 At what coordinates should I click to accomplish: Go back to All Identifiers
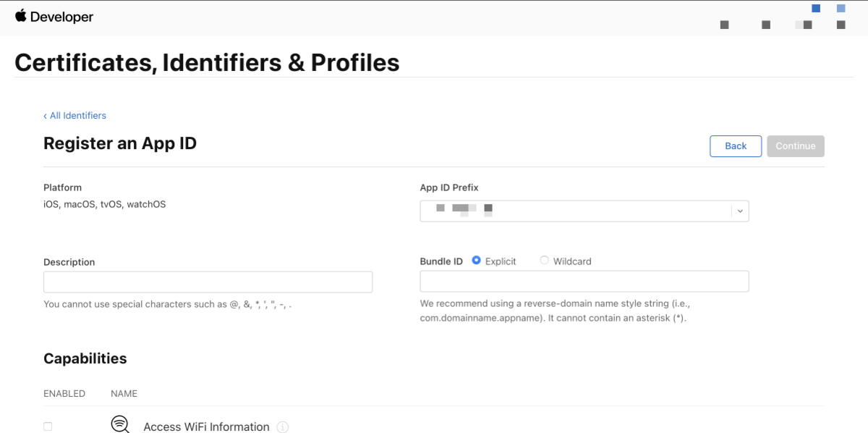[75, 116]
